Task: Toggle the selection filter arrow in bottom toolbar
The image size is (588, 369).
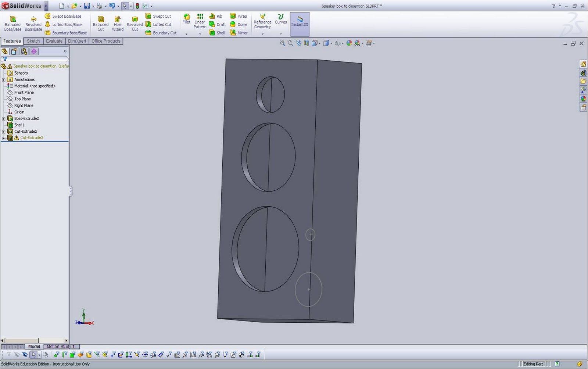Action: tap(33, 355)
